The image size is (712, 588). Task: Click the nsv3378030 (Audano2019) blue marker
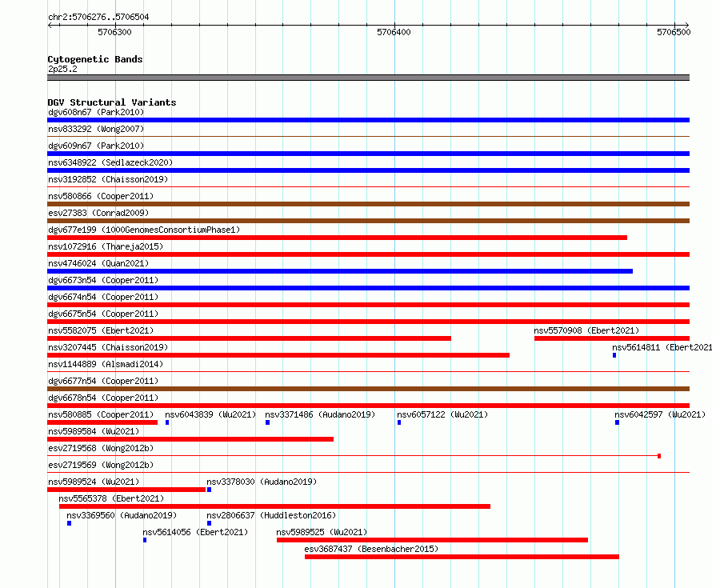coord(209,490)
